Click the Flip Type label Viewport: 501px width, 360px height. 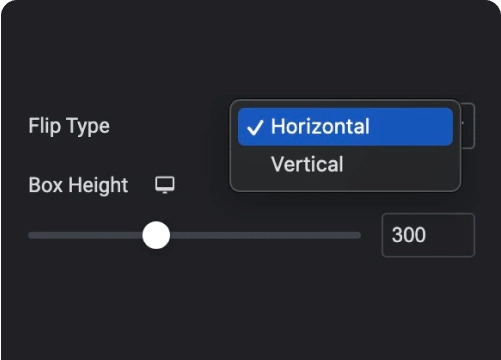[x=69, y=126]
